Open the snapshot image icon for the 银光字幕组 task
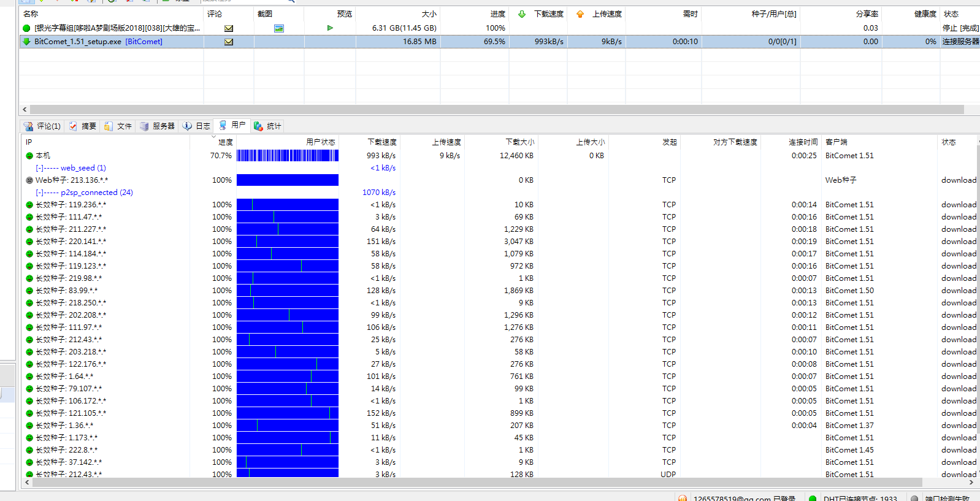 [x=279, y=28]
